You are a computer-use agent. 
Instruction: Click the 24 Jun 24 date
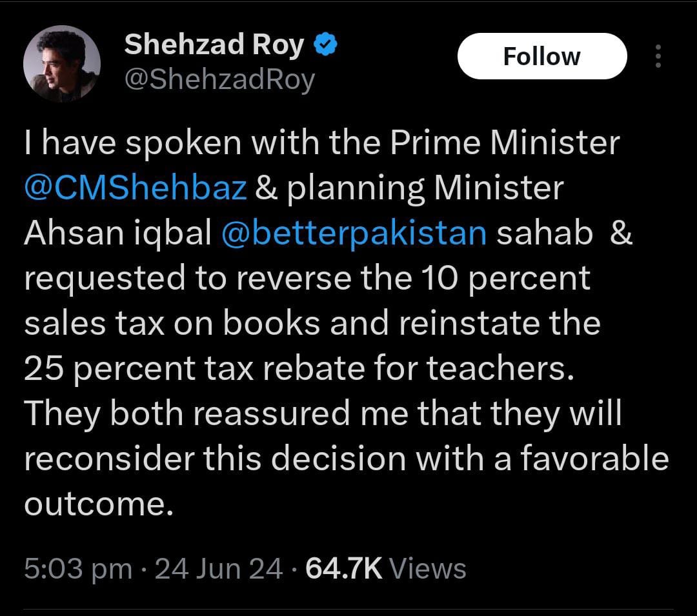point(219,569)
